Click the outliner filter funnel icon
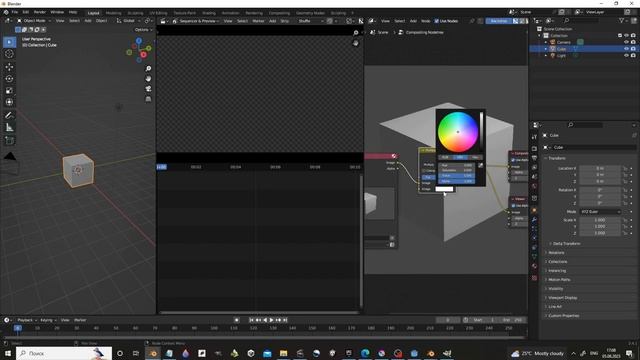Viewport: 640px width, 360px height. click(x=622, y=20)
